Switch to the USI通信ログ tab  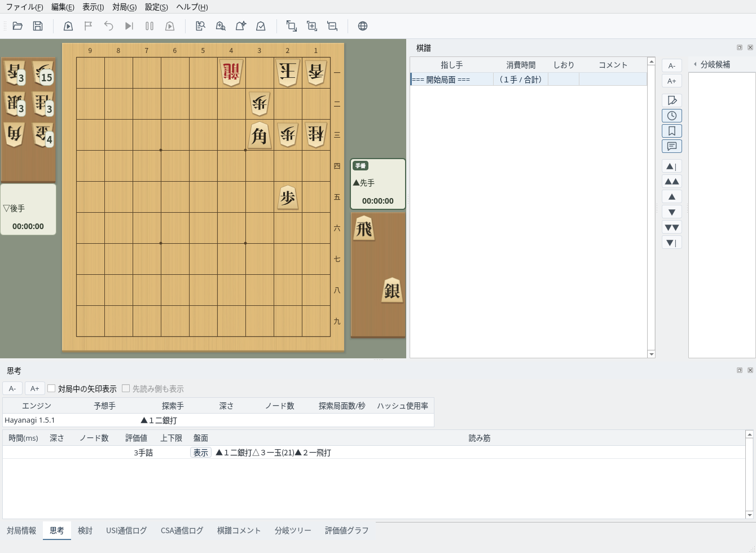tap(126, 530)
